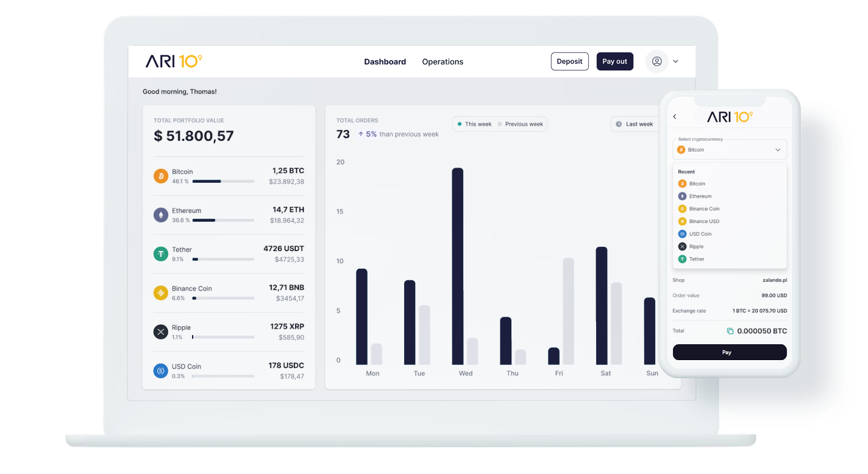Screen dimensions: 868x474
Task: Copy the total BTC amount icon
Action: coord(730,331)
